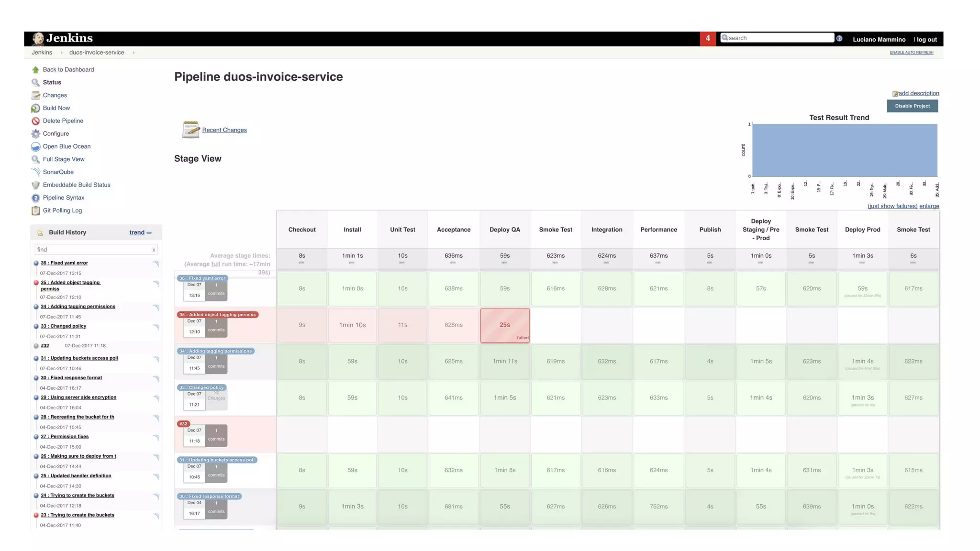Click the Build Now clock icon
The image size is (980, 551).
click(x=35, y=108)
